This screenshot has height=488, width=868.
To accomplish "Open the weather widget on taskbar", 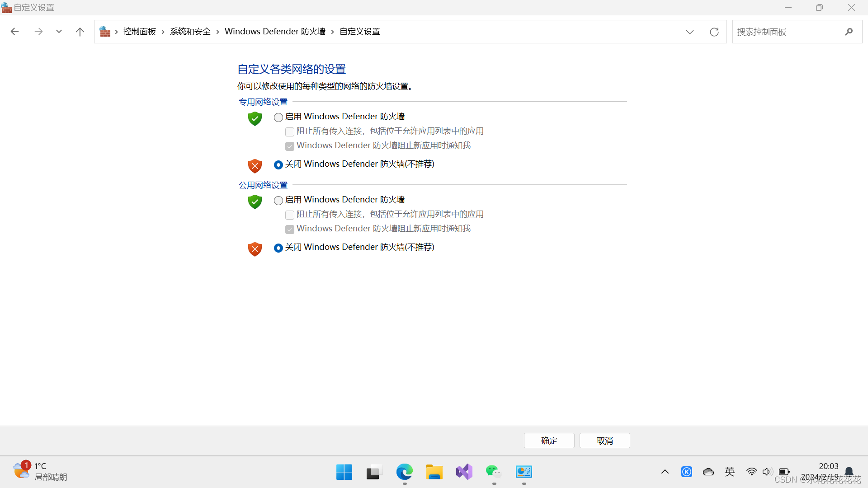I will [40, 471].
